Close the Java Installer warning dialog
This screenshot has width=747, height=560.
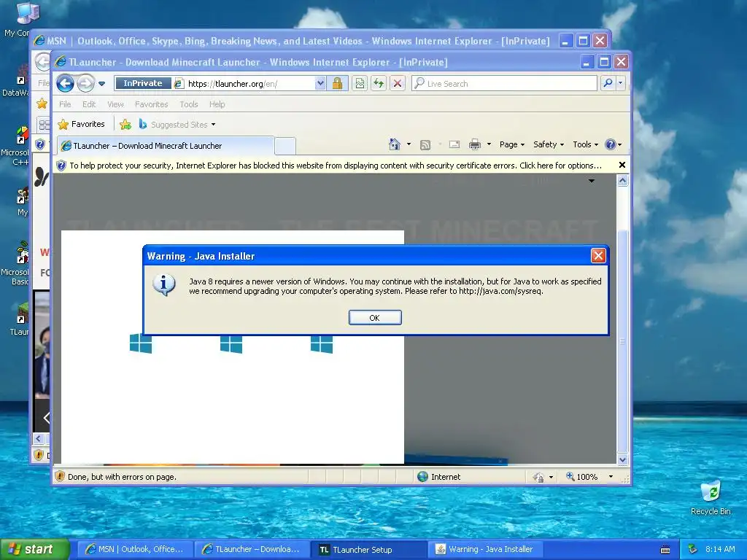coord(598,256)
